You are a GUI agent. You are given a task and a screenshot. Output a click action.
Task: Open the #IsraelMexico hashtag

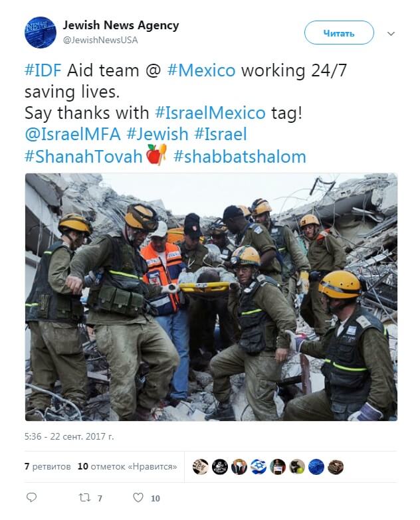210,113
